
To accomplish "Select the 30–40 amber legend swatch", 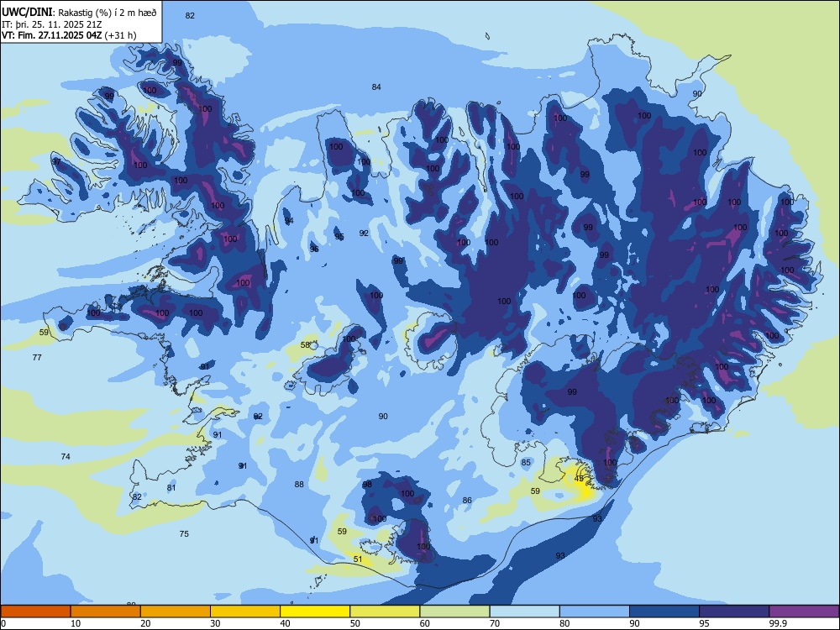I will (245, 612).
